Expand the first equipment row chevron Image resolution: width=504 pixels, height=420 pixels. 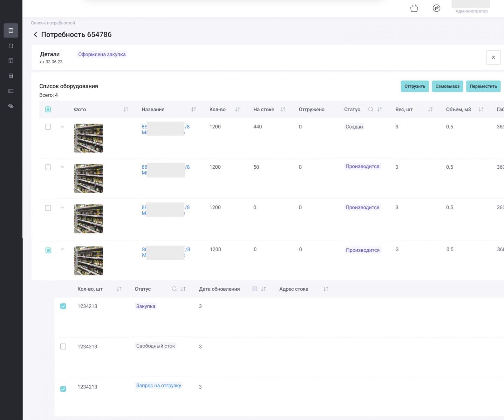62,127
